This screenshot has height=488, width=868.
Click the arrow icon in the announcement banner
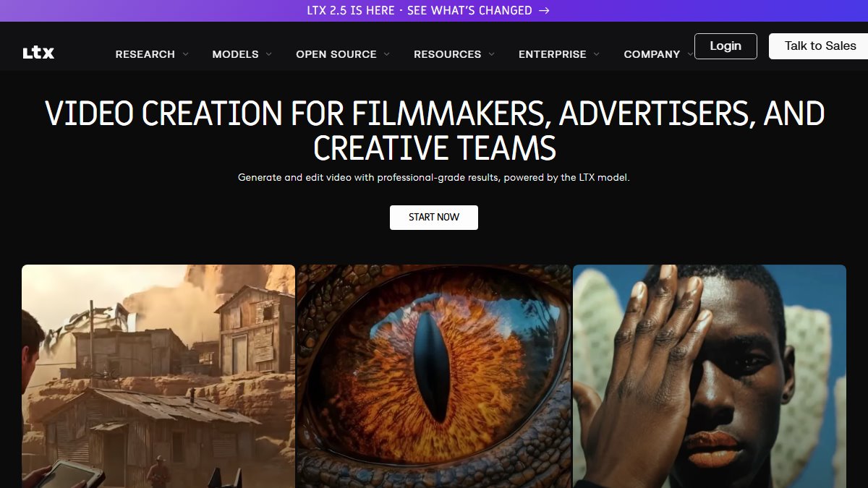[x=545, y=11]
